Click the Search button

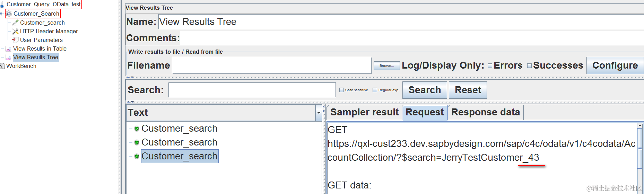(425, 90)
